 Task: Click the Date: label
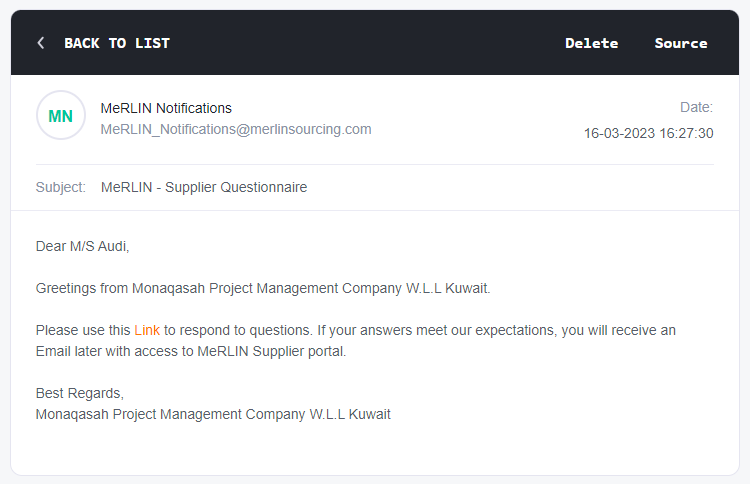point(696,107)
